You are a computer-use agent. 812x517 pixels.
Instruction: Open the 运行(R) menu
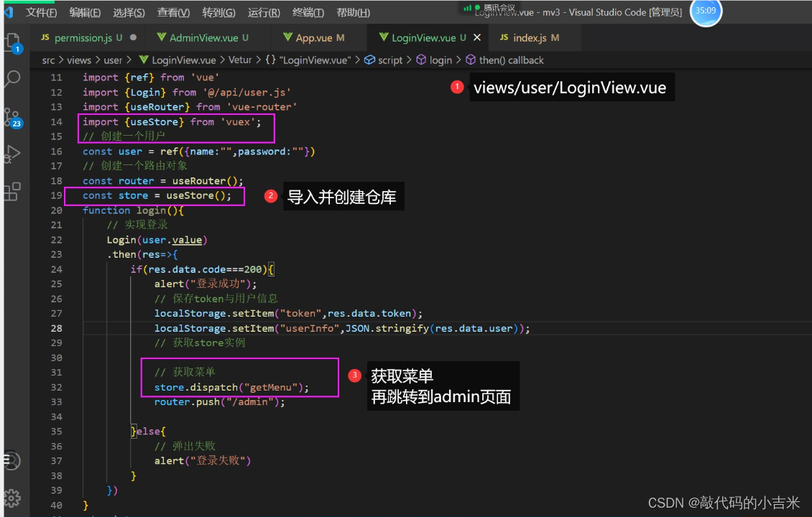(x=264, y=12)
